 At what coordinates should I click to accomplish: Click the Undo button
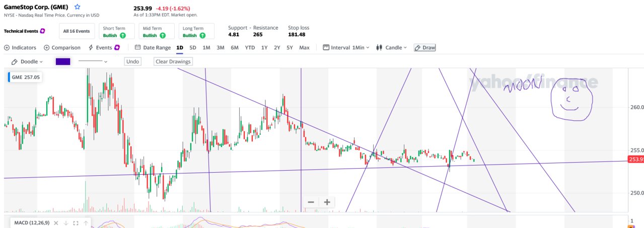(x=132, y=61)
